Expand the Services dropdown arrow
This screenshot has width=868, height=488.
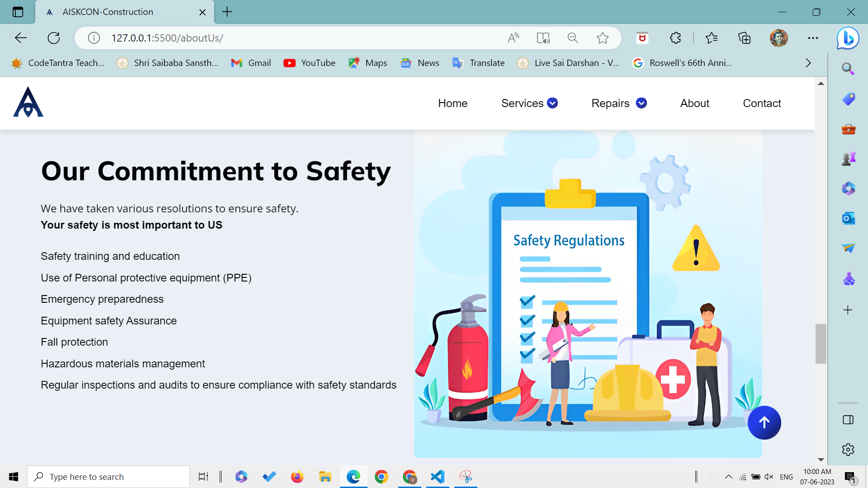[x=552, y=103]
